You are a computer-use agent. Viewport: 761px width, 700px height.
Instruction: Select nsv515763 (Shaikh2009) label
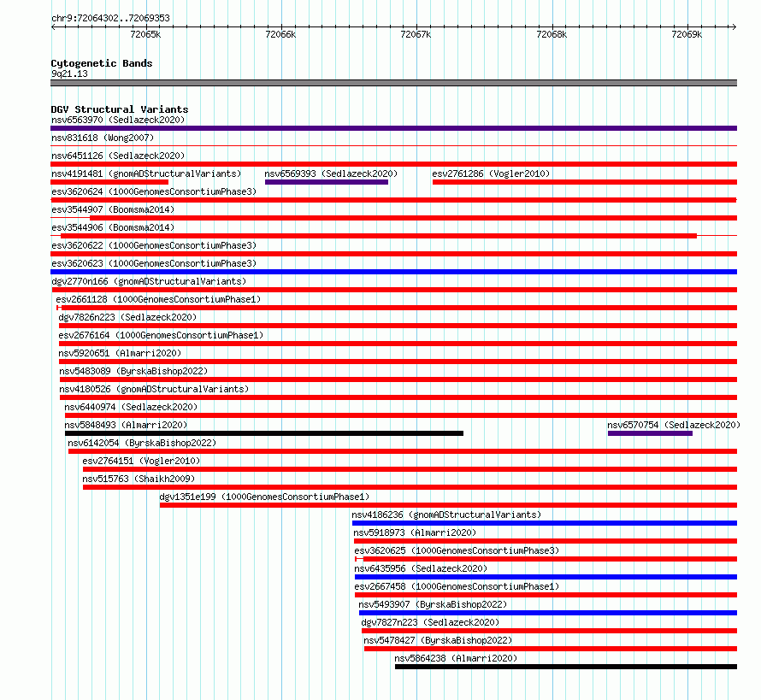(x=139, y=479)
